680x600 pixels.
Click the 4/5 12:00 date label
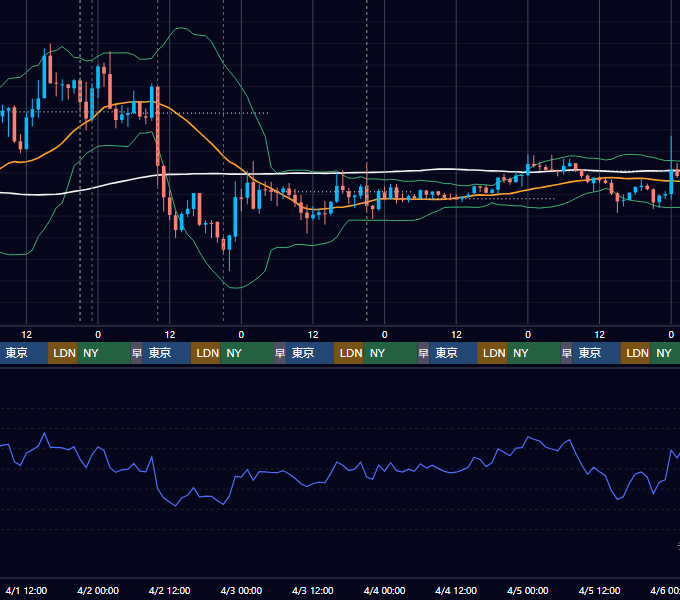[599, 590]
